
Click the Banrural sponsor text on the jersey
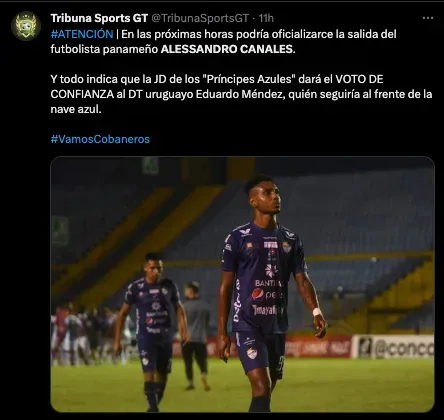tap(268, 283)
